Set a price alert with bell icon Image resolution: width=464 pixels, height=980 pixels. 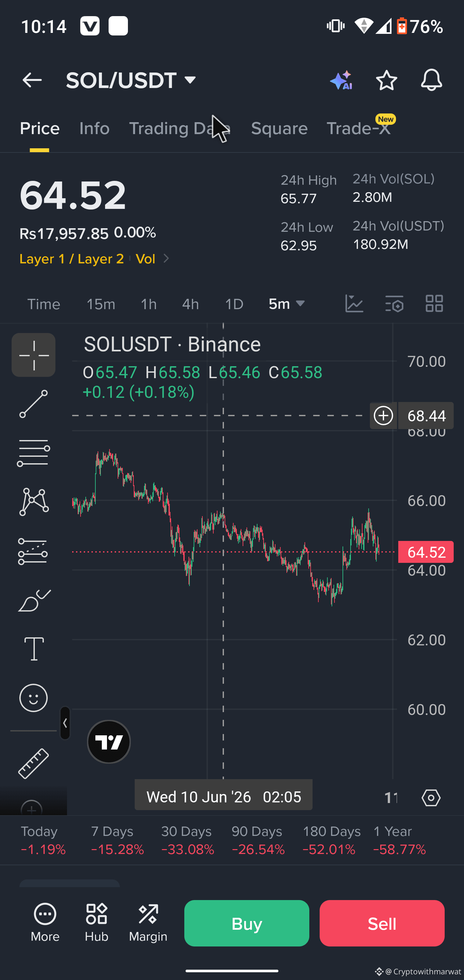tap(431, 80)
